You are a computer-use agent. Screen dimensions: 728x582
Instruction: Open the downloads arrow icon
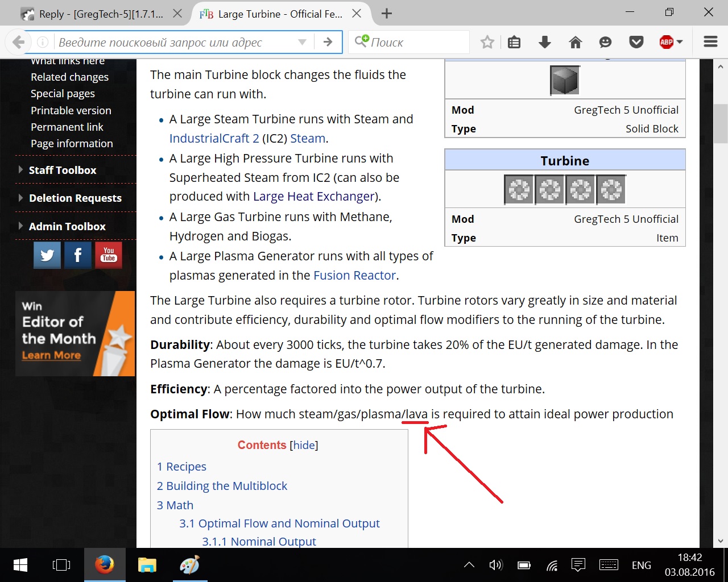[545, 42]
